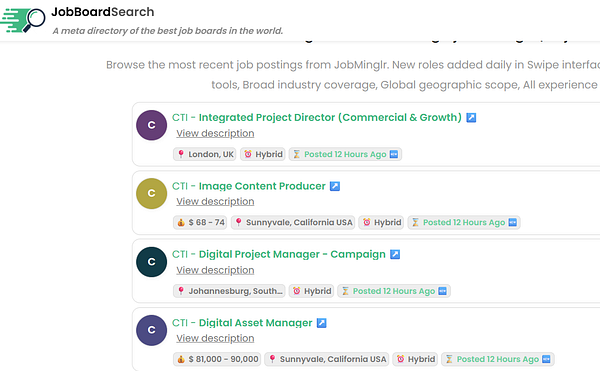Click external link icon beside Digital Asset Manager
Viewport: 600px width, 371px height.
click(x=321, y=323)
